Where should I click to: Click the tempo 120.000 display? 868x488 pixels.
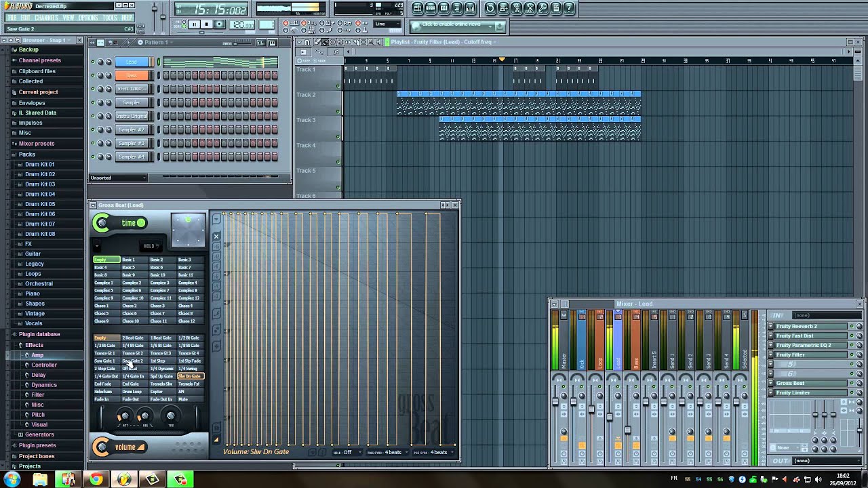click(242, 24)
